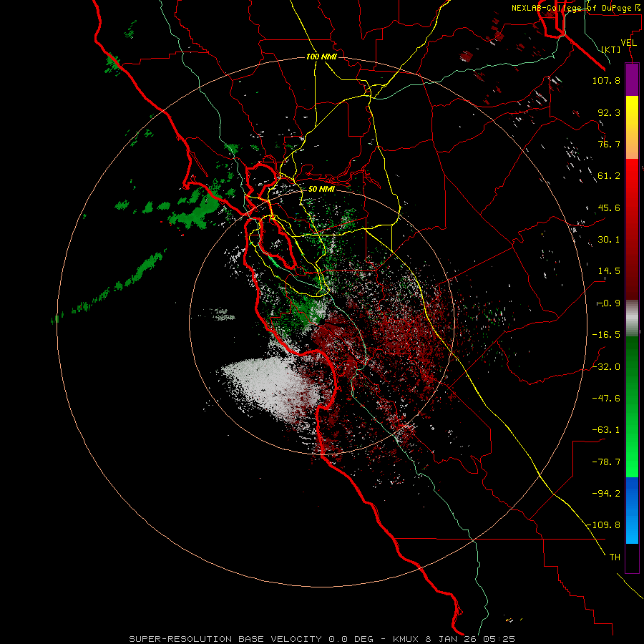Select the 45.6 value on velocity scale
Image resolution: width=644 pixels, height=644 pixels.
click(609, 208)
